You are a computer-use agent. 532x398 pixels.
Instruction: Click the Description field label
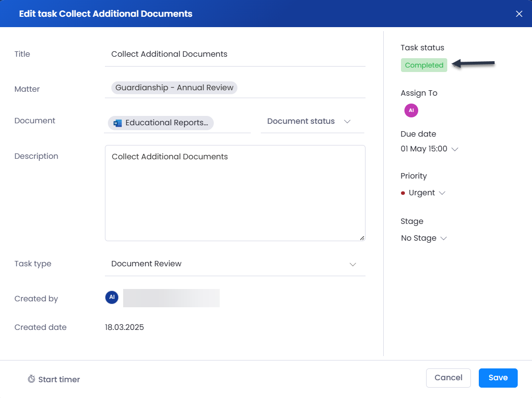point(36,156)
